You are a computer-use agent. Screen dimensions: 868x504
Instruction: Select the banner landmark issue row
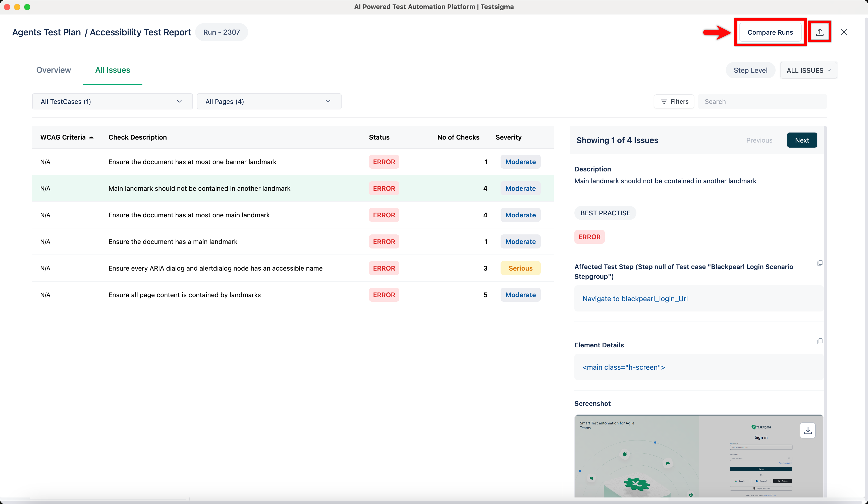[192, 162]
